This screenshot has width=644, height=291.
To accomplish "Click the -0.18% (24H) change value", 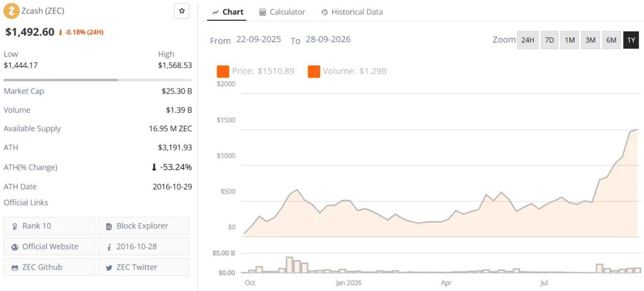I will coord(84,32).
